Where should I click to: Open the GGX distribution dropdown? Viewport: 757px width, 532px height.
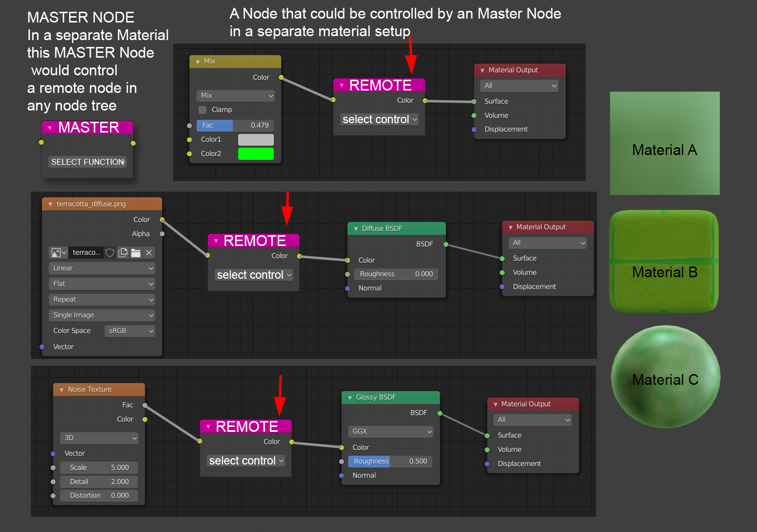click(391, 431)
